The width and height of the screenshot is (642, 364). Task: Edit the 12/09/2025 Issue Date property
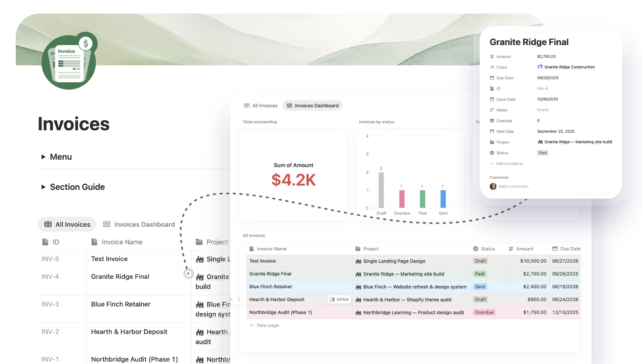coord(547,99)
